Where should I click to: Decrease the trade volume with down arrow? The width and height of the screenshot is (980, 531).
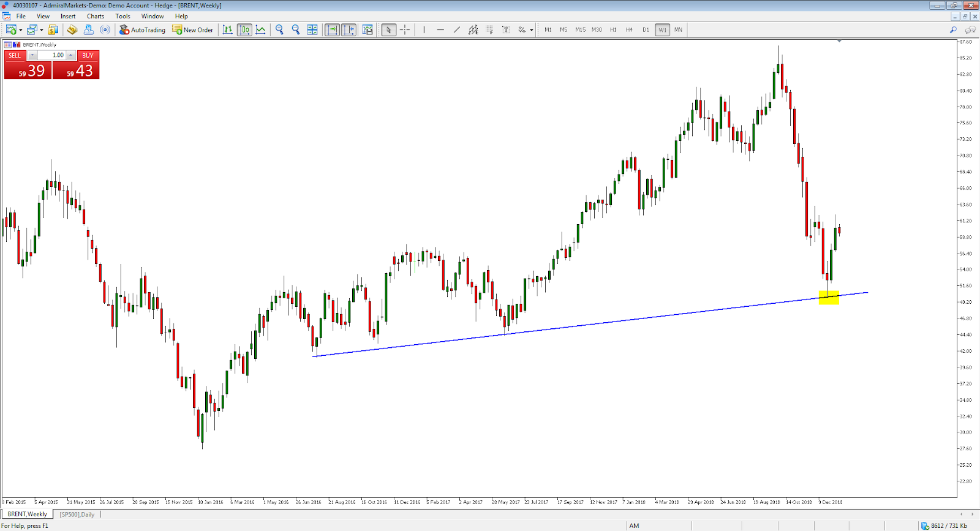[32, 55]
